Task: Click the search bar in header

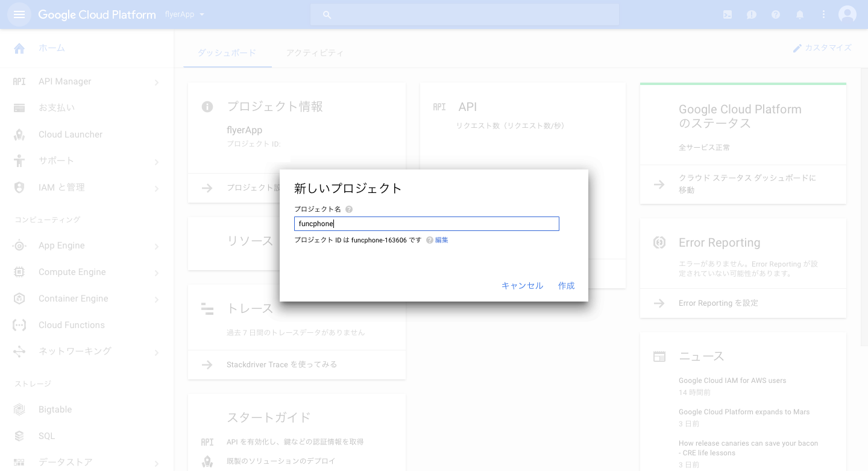Action: click(464, 14)
